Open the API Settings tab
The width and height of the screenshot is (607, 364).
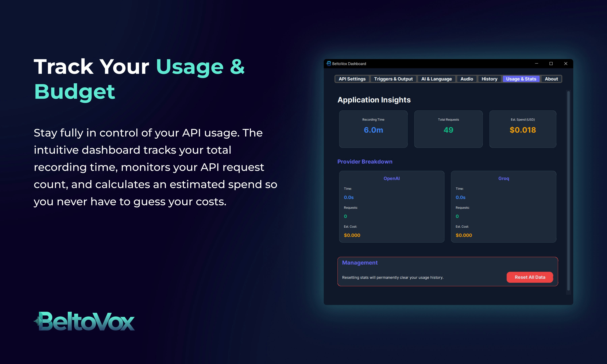(352, 79)
